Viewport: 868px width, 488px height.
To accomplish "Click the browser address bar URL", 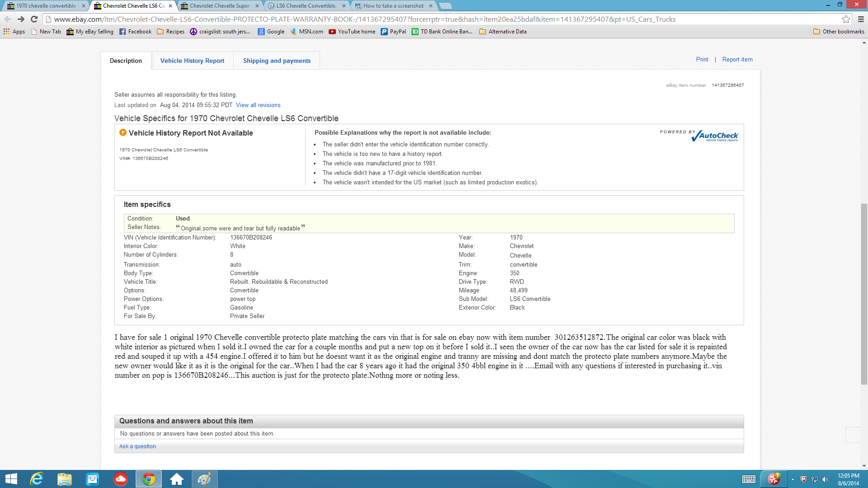I will (x=362, y=19).
